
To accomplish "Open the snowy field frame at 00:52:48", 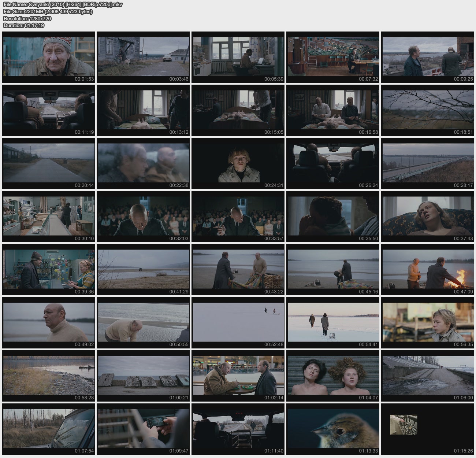I will point(238,322).
